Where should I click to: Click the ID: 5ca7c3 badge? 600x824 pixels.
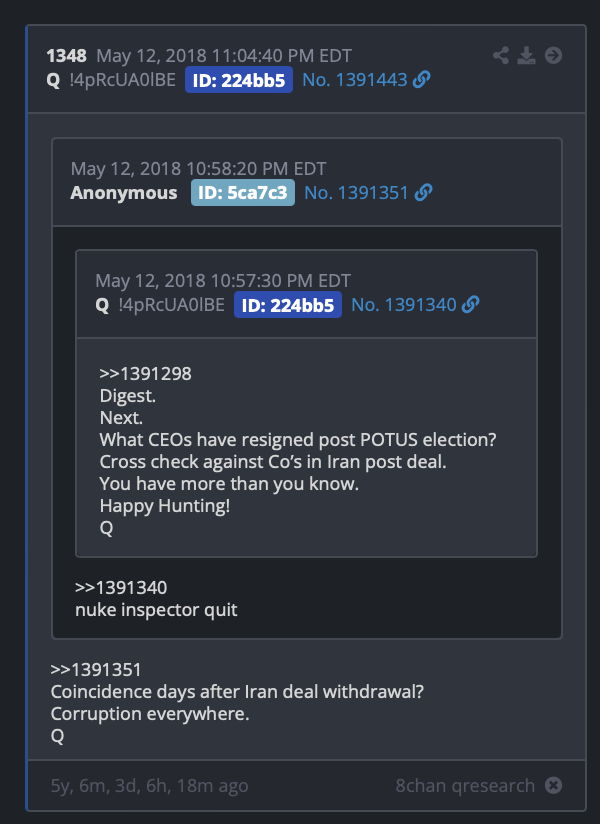point(243,193)
